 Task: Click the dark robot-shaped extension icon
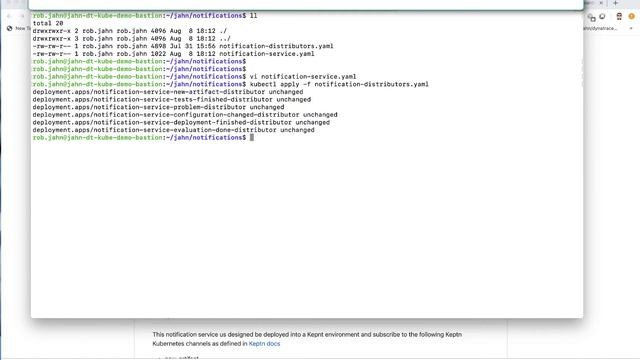619,17
